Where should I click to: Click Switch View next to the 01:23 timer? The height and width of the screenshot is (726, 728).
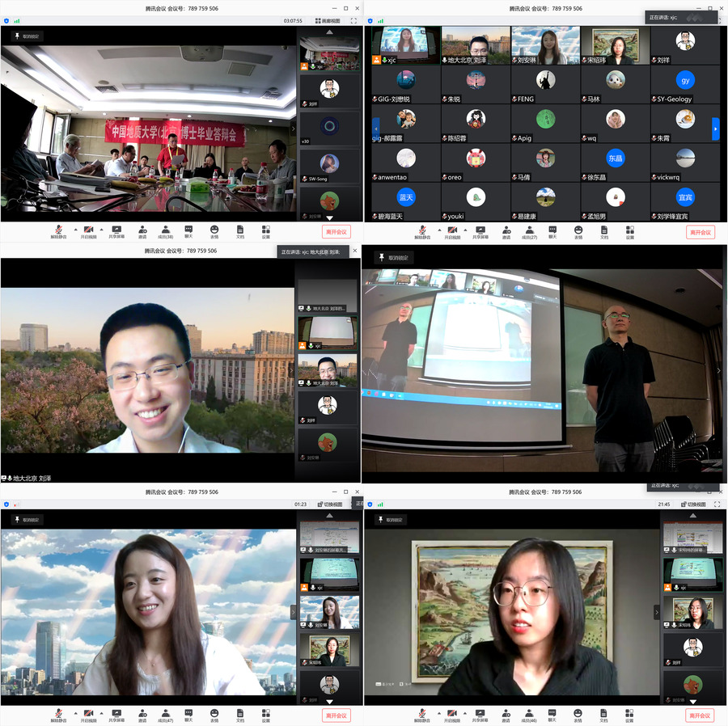click(x=333, y=504)
